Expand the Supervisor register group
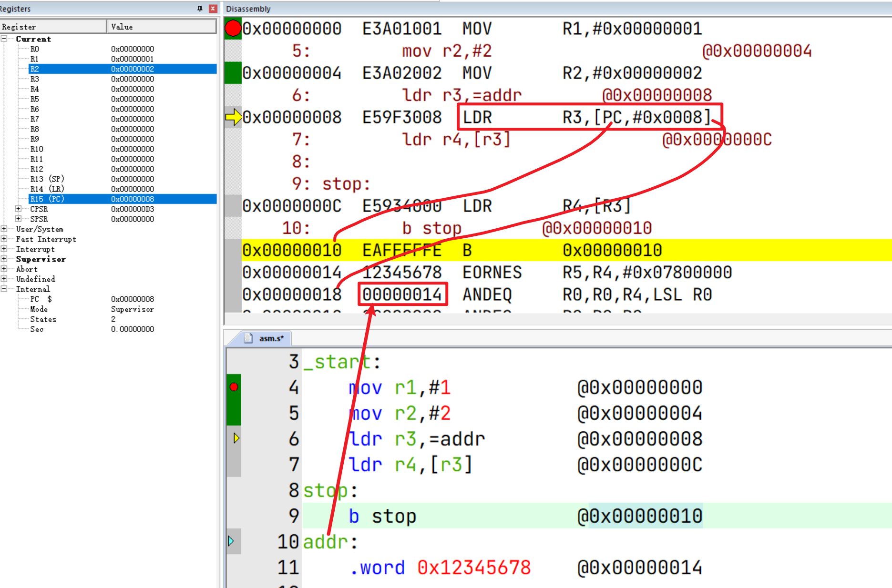Image resolution: width=892 pixels, height=588 pixels. [x=4, y=259]
